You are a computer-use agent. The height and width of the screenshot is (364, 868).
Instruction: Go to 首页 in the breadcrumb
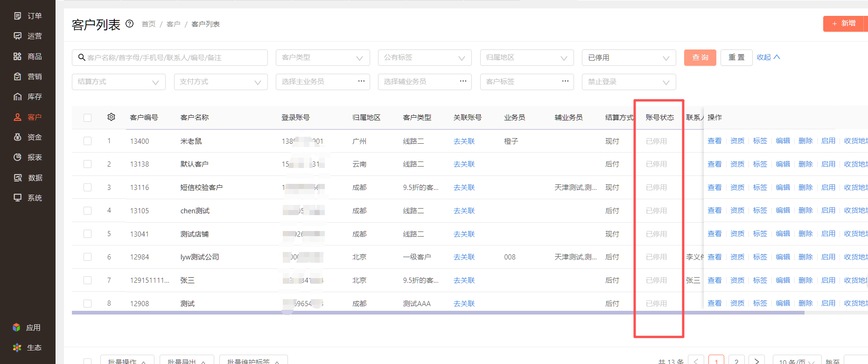point(148,24)
